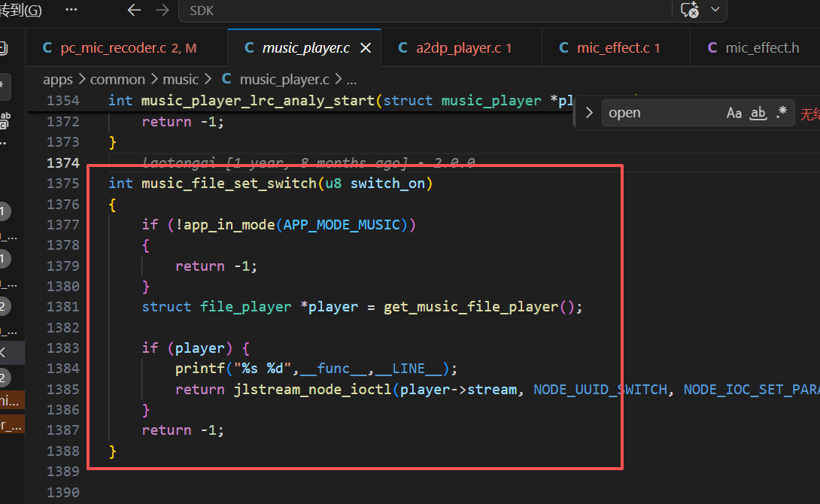820x504 pixels.
Task: Go forward using the right arrow
Action: tap(162, 10)
